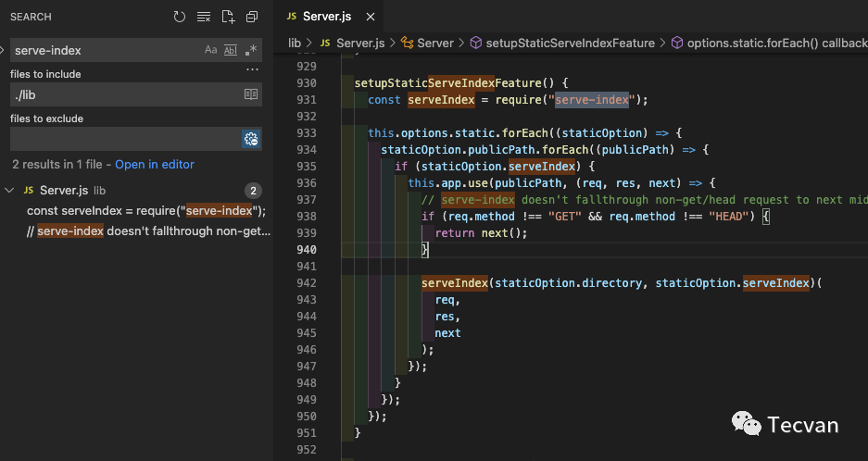The image size is (868, 461).
Task: Click options.static.forEach() callback breadcrumb
Action: click(x=777, y=44)
